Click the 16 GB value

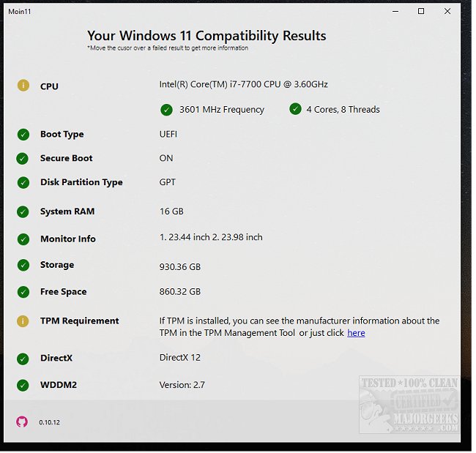[x=171, y=211]
